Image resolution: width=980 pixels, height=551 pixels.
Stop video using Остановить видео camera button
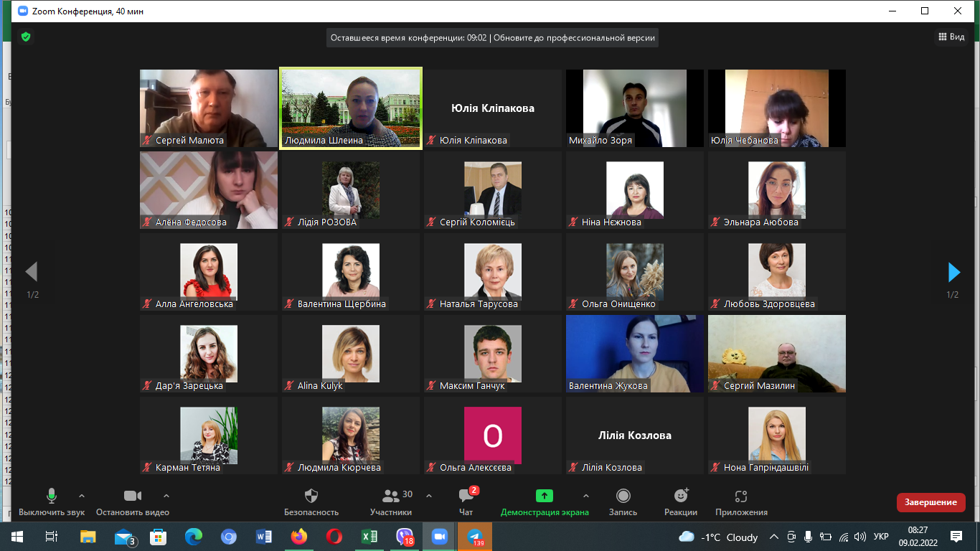[x=133, y=501]
